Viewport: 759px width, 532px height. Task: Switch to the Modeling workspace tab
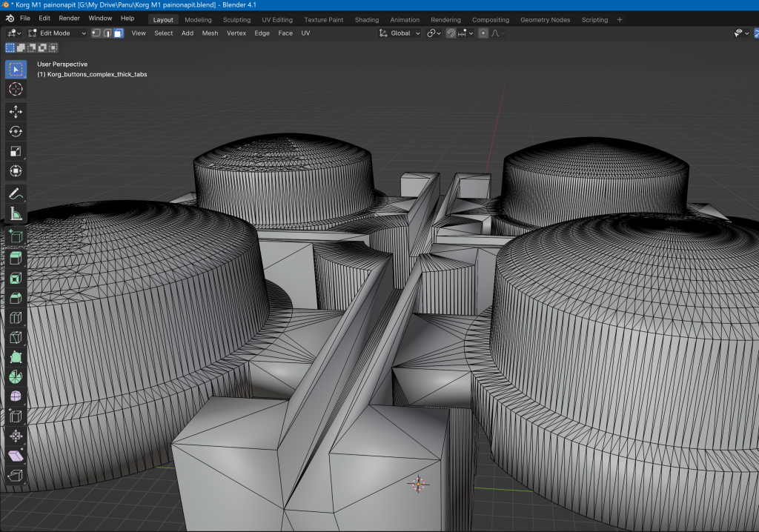198,20
